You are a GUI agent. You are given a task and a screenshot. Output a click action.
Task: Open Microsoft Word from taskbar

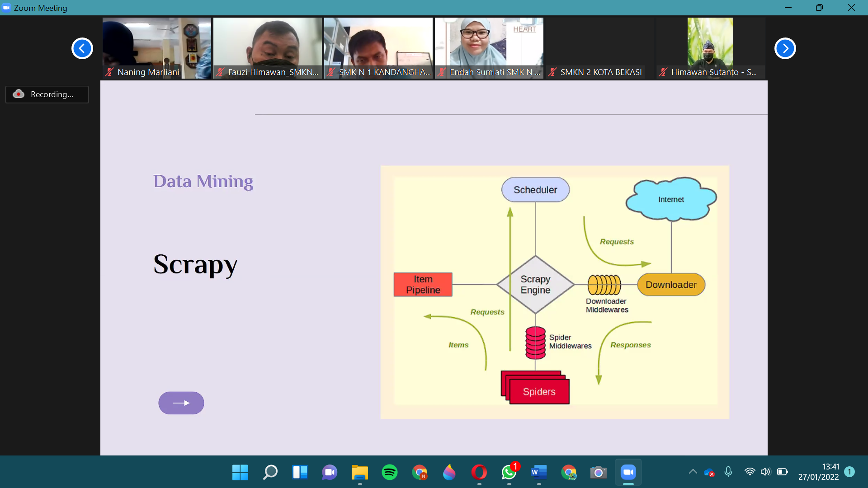click(538, 472)
